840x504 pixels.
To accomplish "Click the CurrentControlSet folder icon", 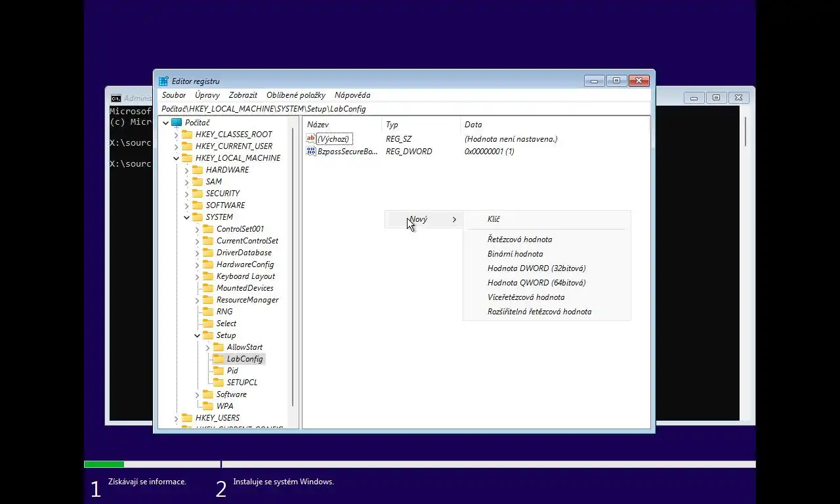I will coord(208,241).
